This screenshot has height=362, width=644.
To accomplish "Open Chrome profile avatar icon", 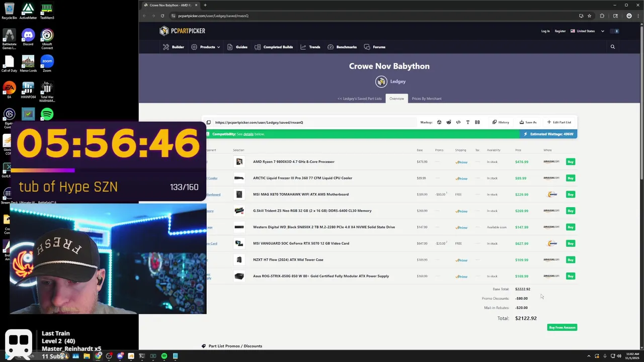I will 629,16.
